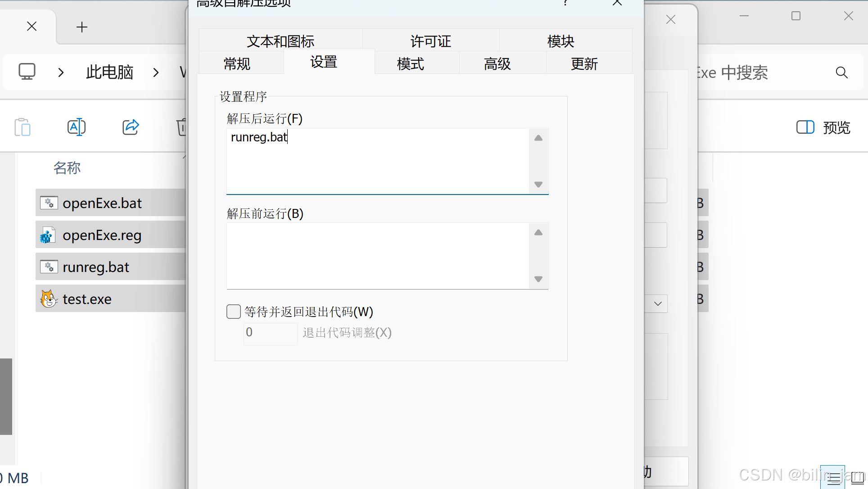Open a new Explorer tab with plus
Image resolution: width=868 pixels, height=489 pixels.
(82, 27)
